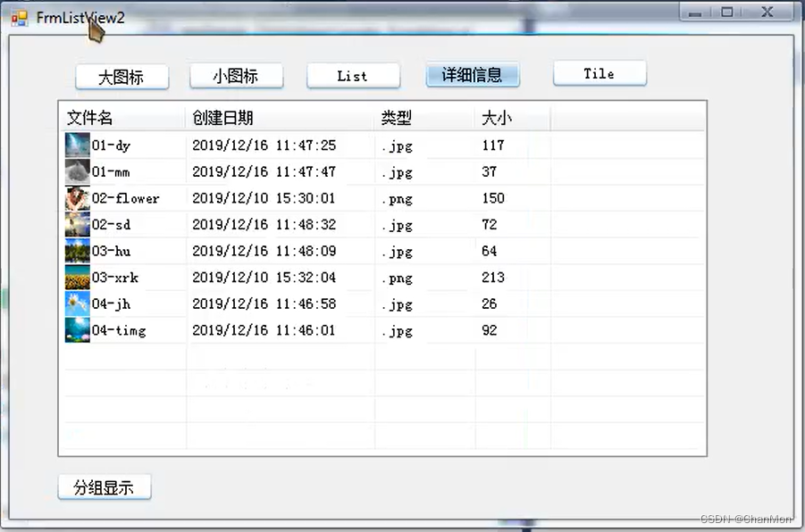The image size is (805, 532).
Task: Click the 大图标 view button
Action: click(122, 77)
